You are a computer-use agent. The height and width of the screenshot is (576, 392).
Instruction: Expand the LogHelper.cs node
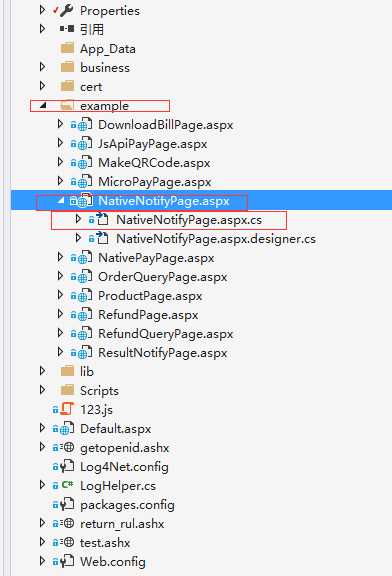[x=43, y=485]
